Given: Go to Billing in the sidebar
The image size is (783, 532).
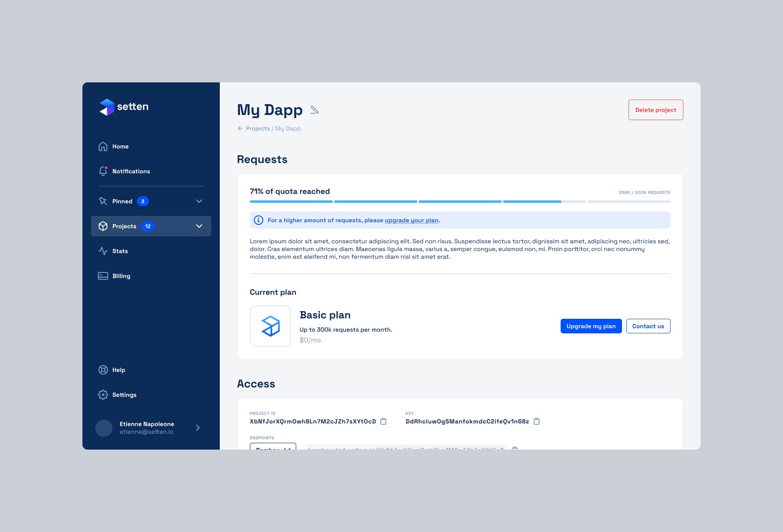Looking at the screenshot, I should (x=151, y=276).
